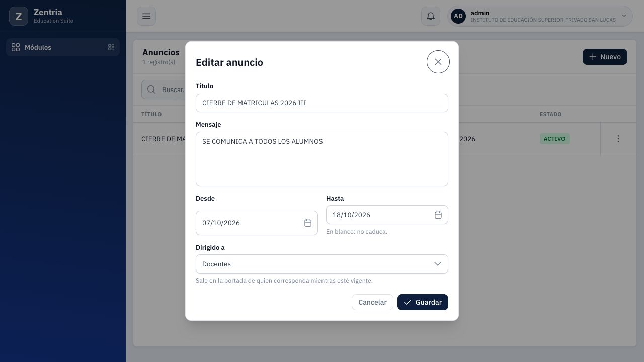Close the Editar anuncio dialog
644x362 pixels.
438,62
